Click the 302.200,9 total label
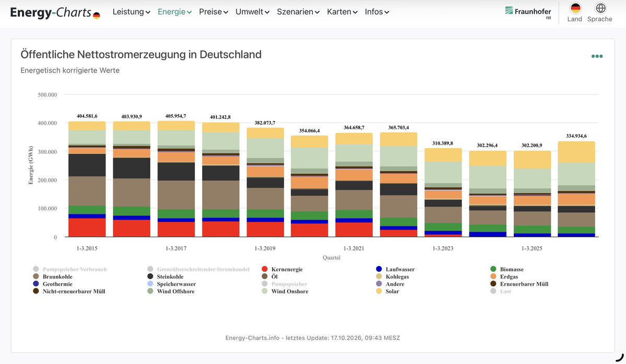This screenshot has height=364, width=626. (x=532, y=145)
